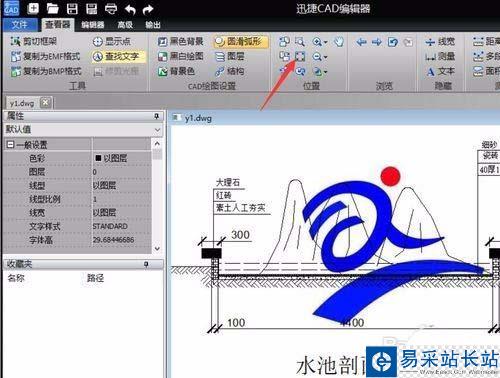Click properties list scroll-up arrow
500x378 pixels.
(x=157, y=144)
